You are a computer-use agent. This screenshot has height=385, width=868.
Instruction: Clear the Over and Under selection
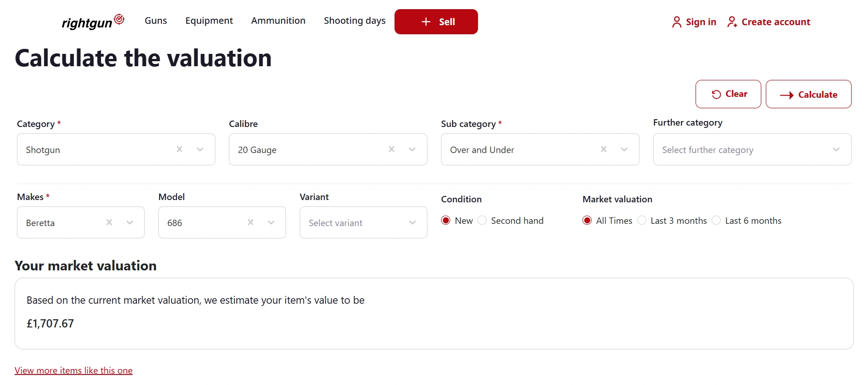click(603, 149)
